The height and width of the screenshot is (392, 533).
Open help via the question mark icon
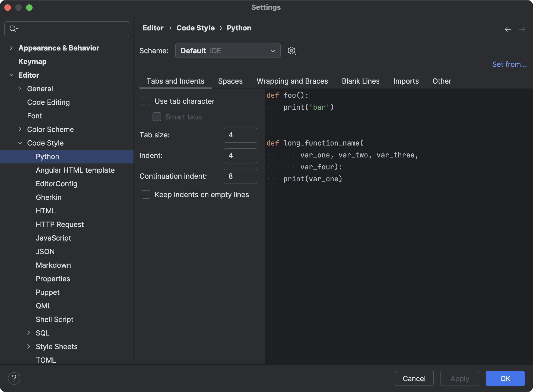click(x=14, y=378)
